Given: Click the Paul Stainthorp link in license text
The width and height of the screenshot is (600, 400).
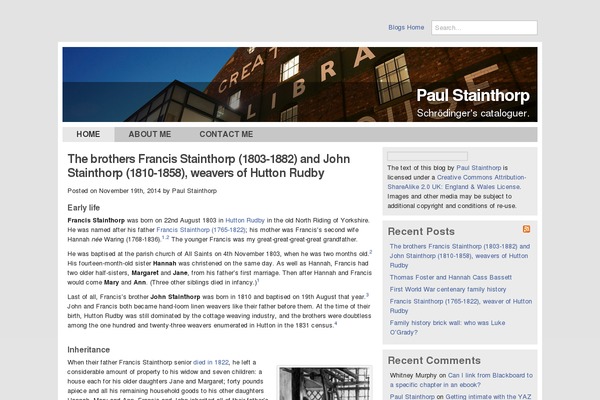Looking at the screenshot, I should tap(478, 168).
